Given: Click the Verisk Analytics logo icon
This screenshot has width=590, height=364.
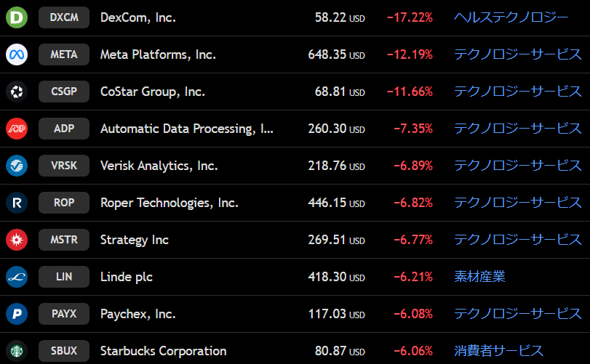Looking at the screenshot, I should tap(16, 166).
